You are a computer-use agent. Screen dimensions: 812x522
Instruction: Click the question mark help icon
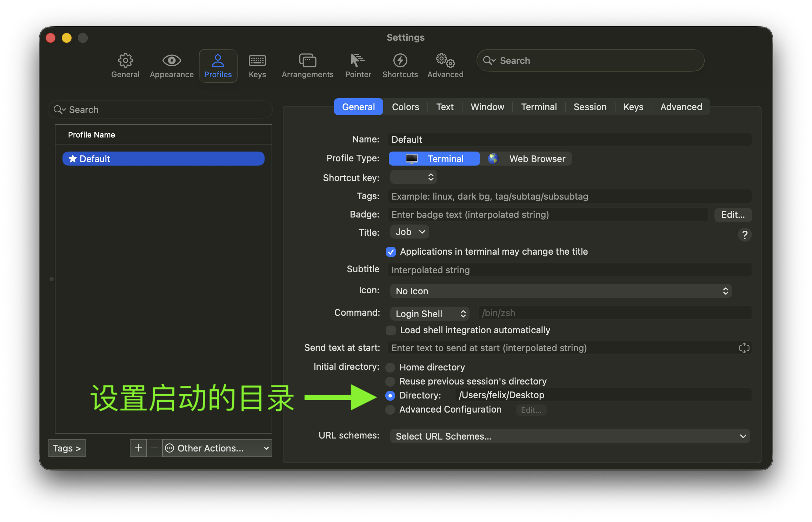(x=744, y=235)
